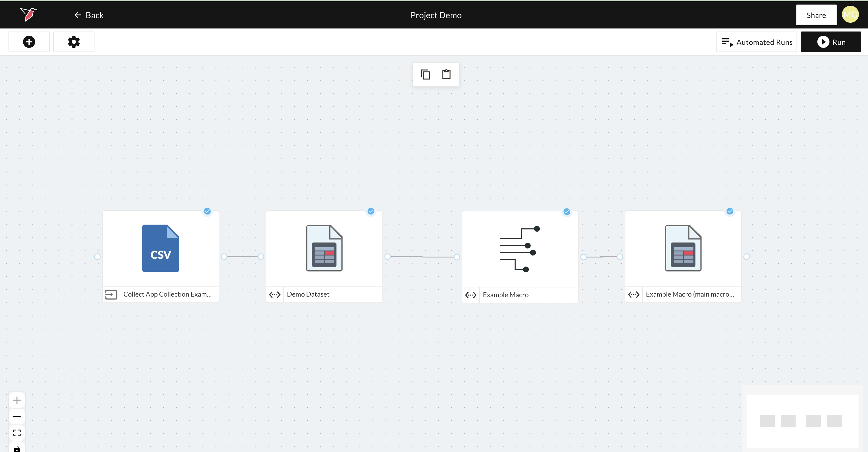Toggle the checkmark on Collect App Collection node
The height and width of the screenshot is (452, 868).
pos(207,211)
